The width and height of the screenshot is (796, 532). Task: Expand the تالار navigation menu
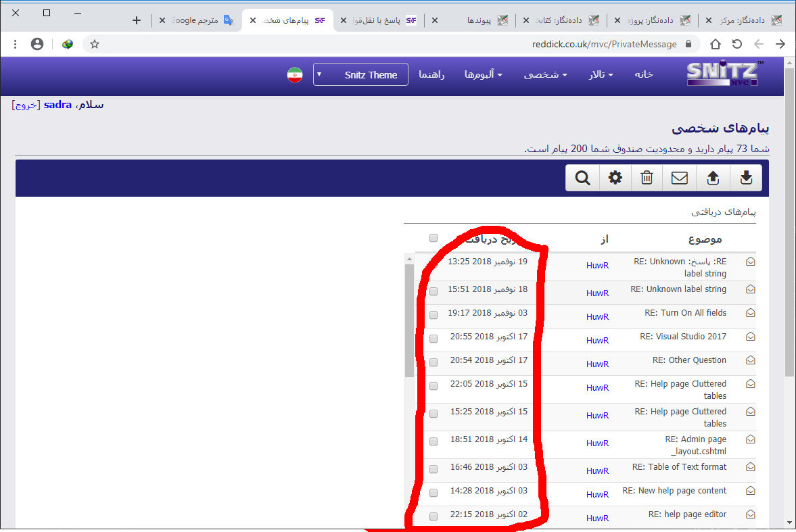(601, 75)
